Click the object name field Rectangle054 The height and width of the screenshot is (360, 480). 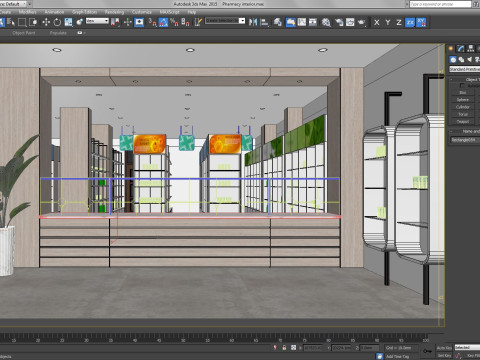click(x=465, y=140)
